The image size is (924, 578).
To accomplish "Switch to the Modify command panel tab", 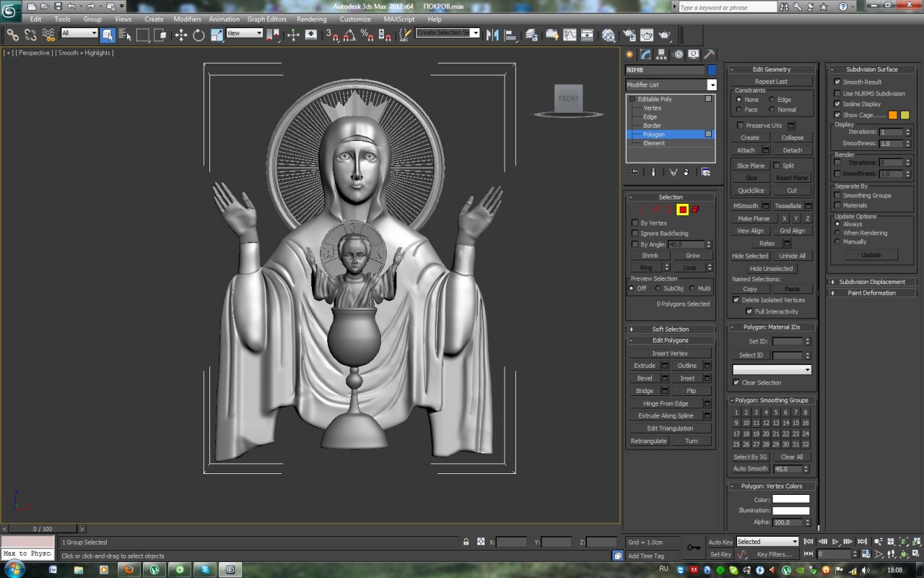I will tap(645, 54).
